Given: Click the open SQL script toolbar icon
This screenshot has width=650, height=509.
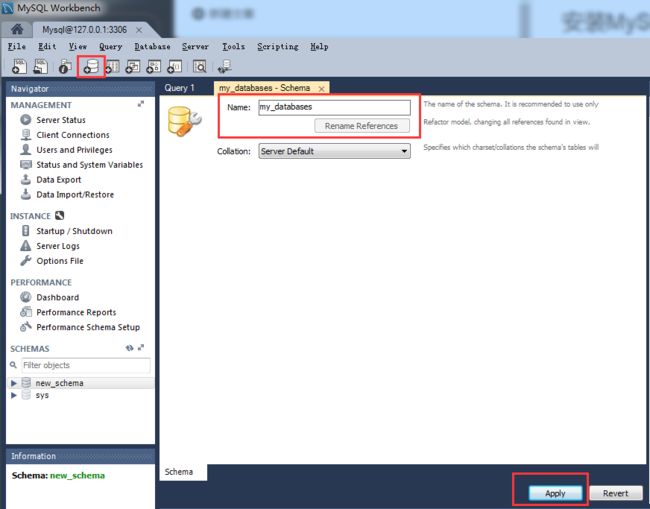Looking at the screenshot, I should 41,66.
